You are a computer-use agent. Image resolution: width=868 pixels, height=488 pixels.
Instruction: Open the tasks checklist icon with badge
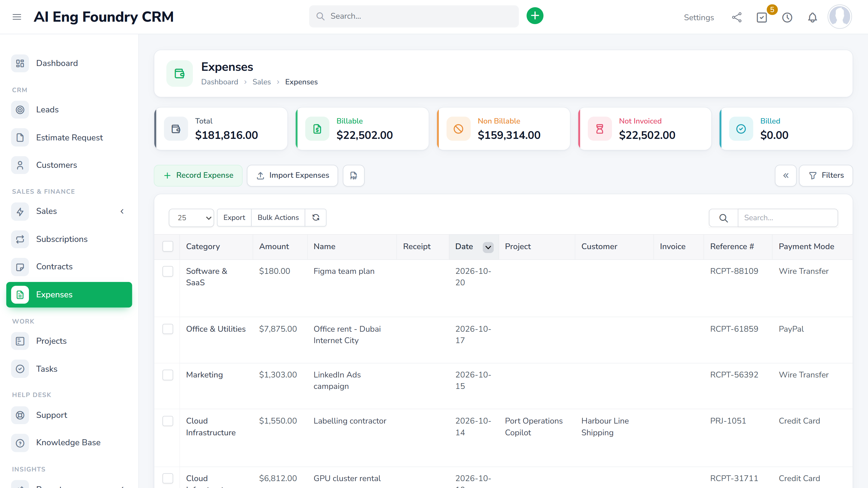pyautogui.click(x=762, y=17)
